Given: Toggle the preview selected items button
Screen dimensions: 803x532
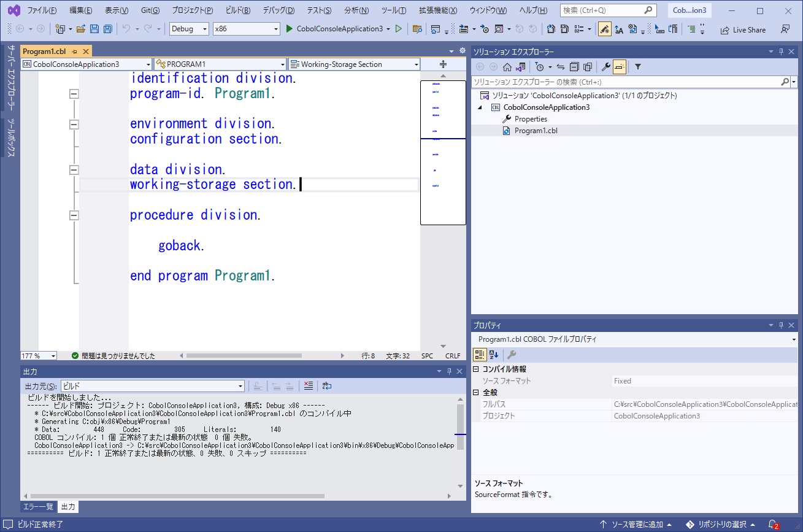Looking at the screenshot, I should coord(619,67).
